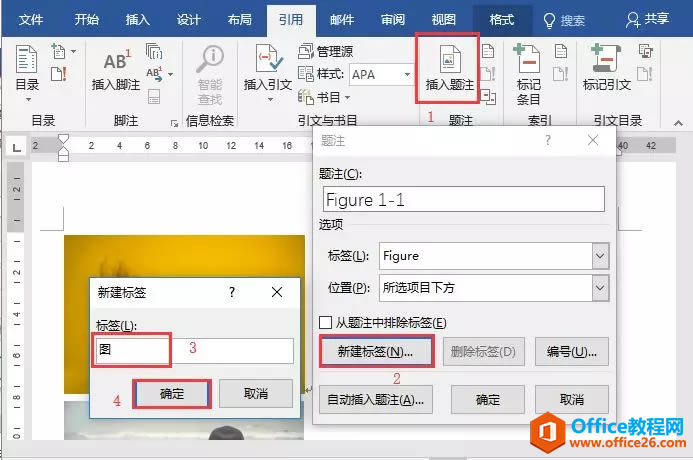Switch to the 布局 tab
The width and height of the screenshot is (693, 460).
point(240,19)
